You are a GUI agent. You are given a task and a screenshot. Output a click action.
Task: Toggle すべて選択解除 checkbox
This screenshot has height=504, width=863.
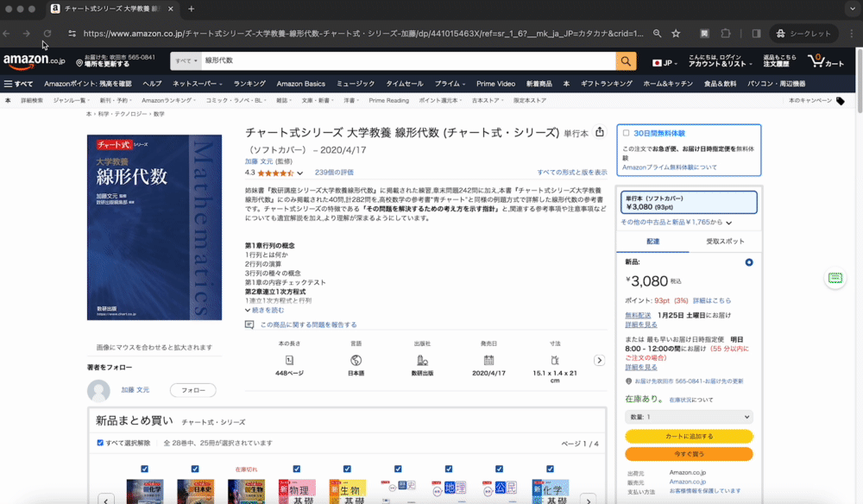click(100, 443)
